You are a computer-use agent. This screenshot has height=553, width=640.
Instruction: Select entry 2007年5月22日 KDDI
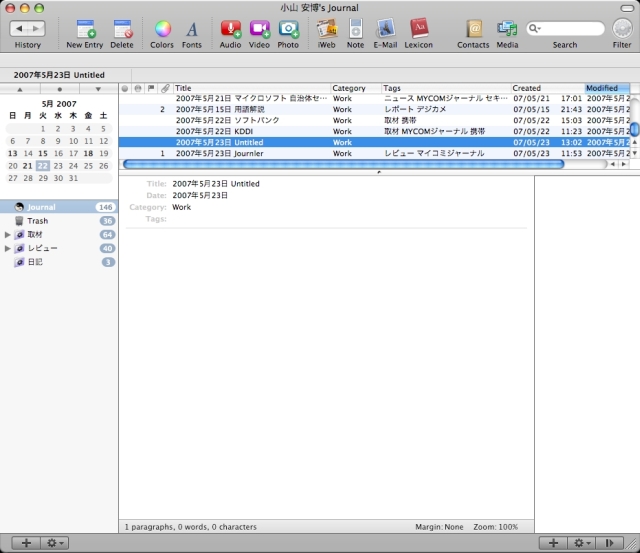[x=375, y=131]
